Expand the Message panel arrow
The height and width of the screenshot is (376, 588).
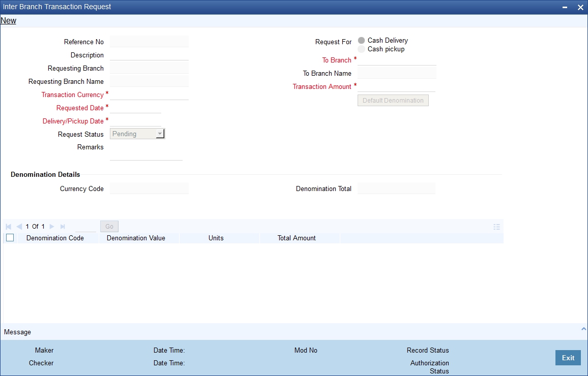coord(583,329)
